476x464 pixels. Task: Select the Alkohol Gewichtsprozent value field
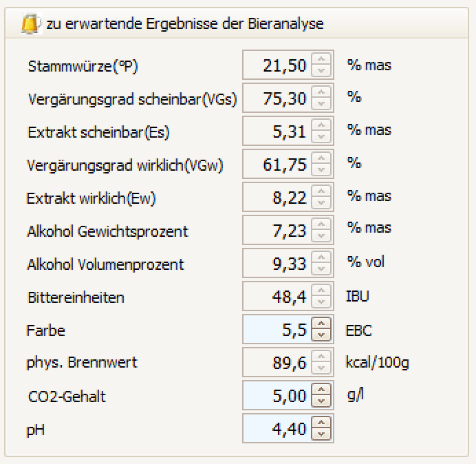[277, 231]
